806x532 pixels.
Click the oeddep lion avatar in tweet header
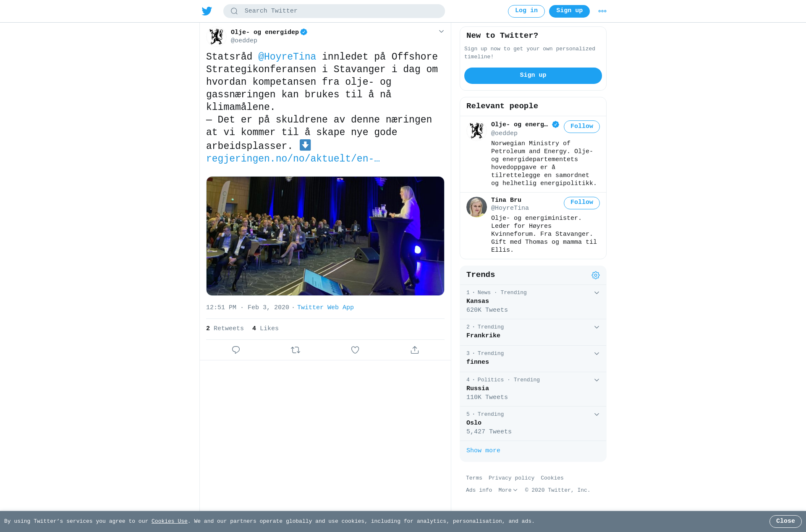pos(217,37)
